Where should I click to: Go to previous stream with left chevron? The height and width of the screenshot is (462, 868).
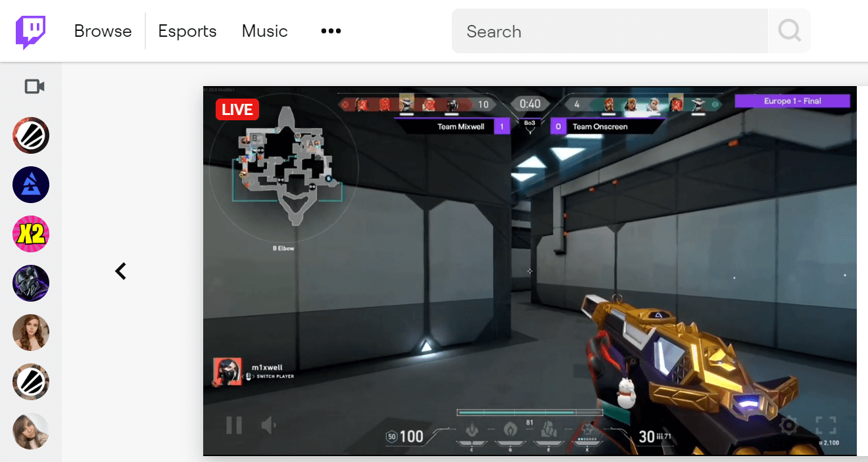[x=121, y=271]
